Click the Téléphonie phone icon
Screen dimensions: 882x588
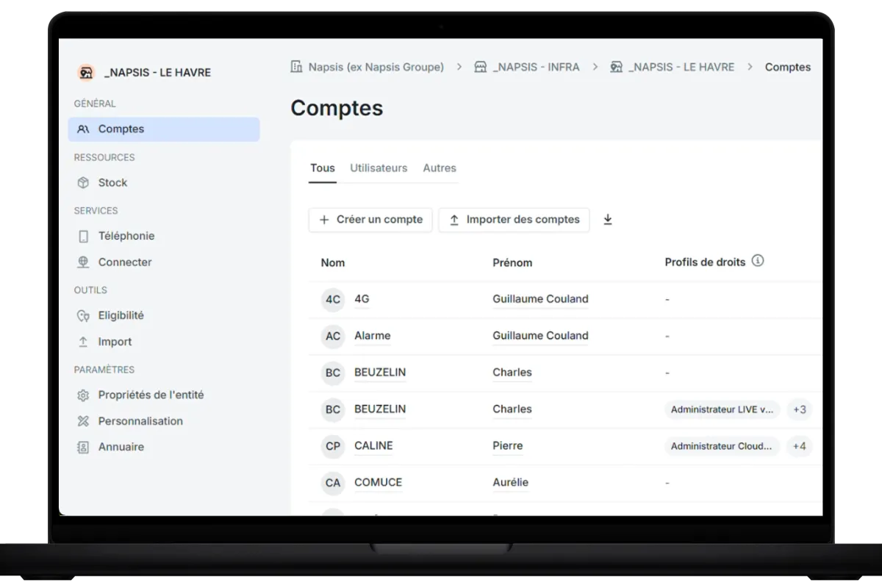(x=83, y=237)
